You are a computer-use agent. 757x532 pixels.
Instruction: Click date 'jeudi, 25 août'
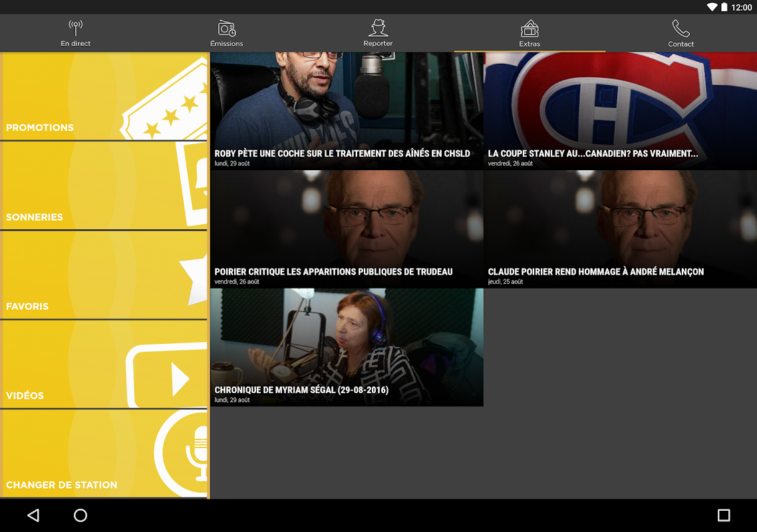pyautogui.click(x=506, y=281)
